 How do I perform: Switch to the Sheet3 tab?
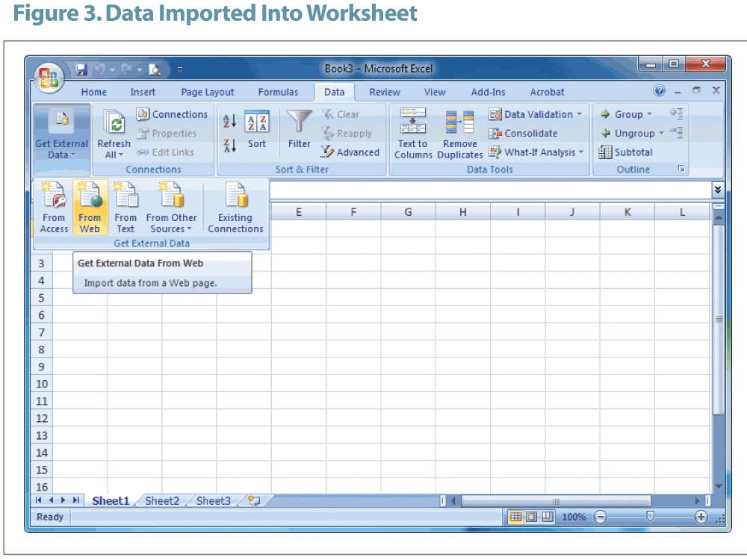(x=214, y=501)
